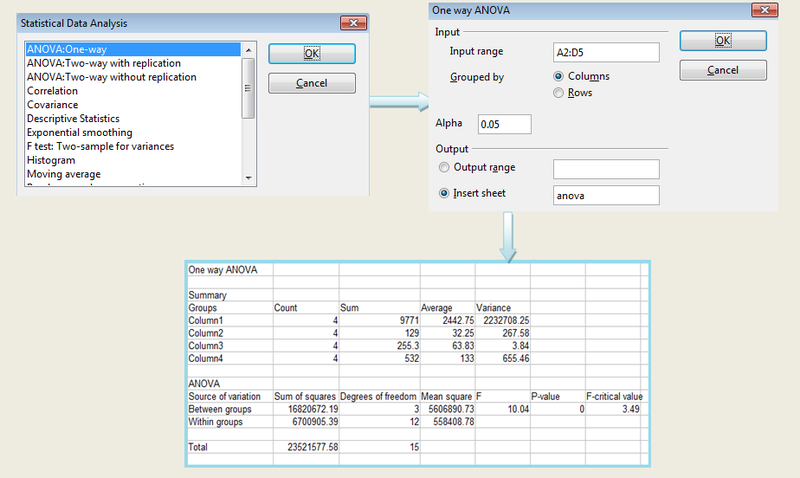
Task: Click the list scrollbar down arrow
Action: pos(249,177)
